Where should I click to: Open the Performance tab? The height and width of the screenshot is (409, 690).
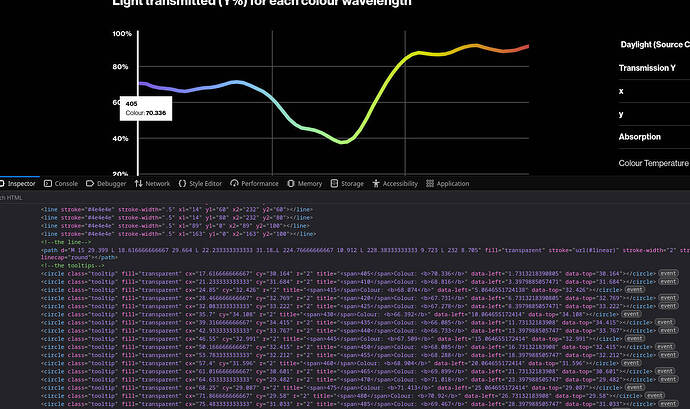(254, 184)
